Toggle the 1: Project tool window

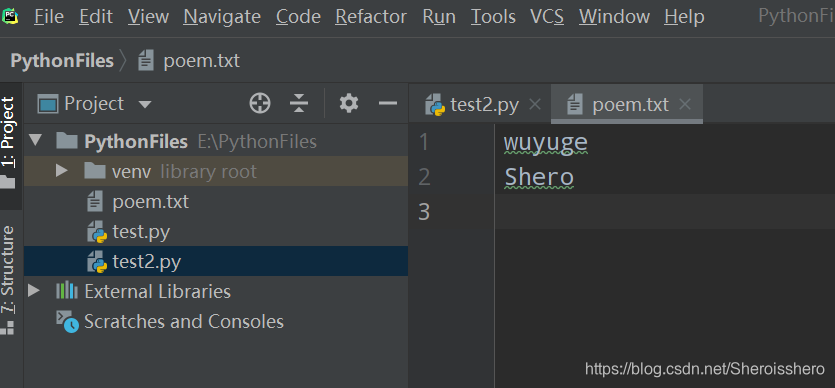[8, 143]
